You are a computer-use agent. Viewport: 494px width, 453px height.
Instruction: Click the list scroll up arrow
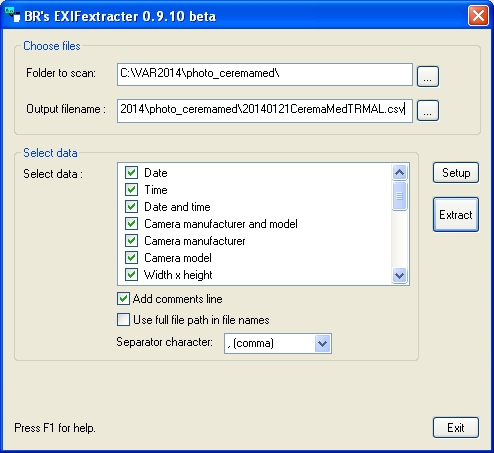point(399,172)
